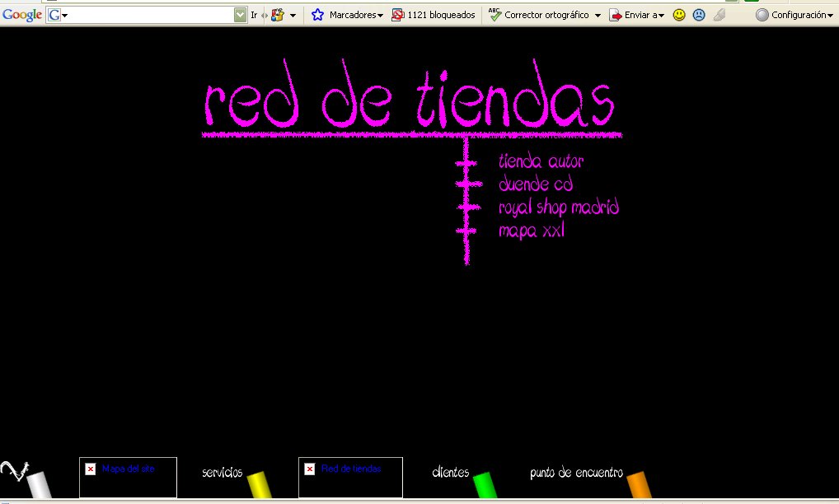Click the Enviar a icon
Viewport: 839px width, 504px height.
[x=616, y=15]
